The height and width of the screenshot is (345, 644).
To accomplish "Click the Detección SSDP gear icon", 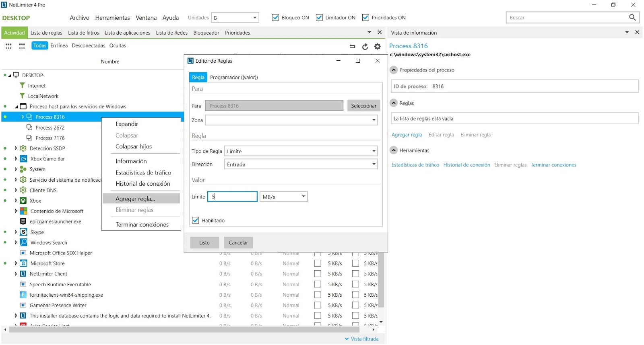I will coord(23,148).
